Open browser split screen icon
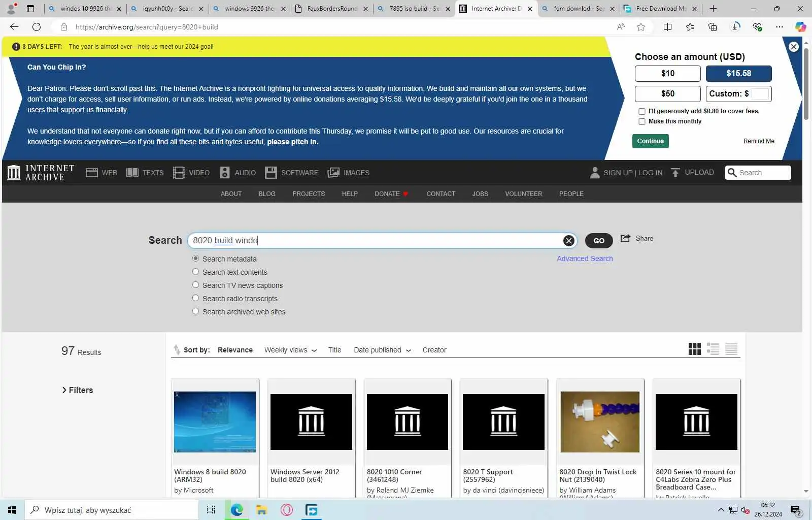Image resolution: width=812 pixels, height=520 pixels. (x=668, y=27)
